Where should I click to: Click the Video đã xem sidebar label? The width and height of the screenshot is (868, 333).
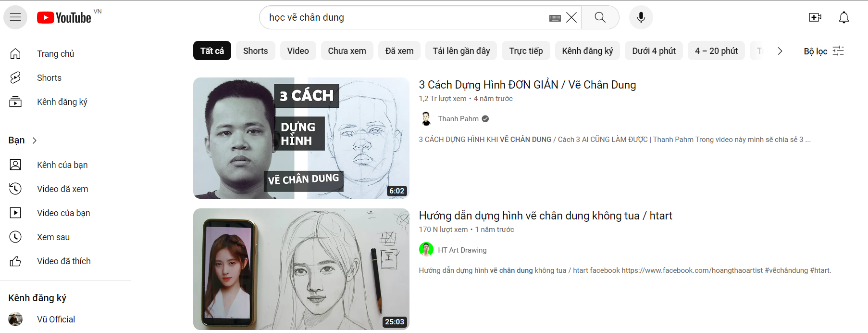[x=62, y=189]
